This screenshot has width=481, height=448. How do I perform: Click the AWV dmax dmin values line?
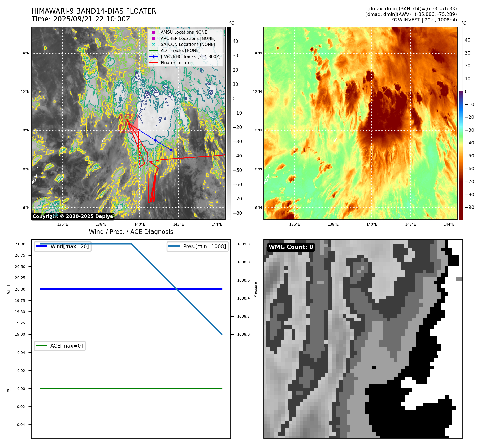[x=411, y=14]
